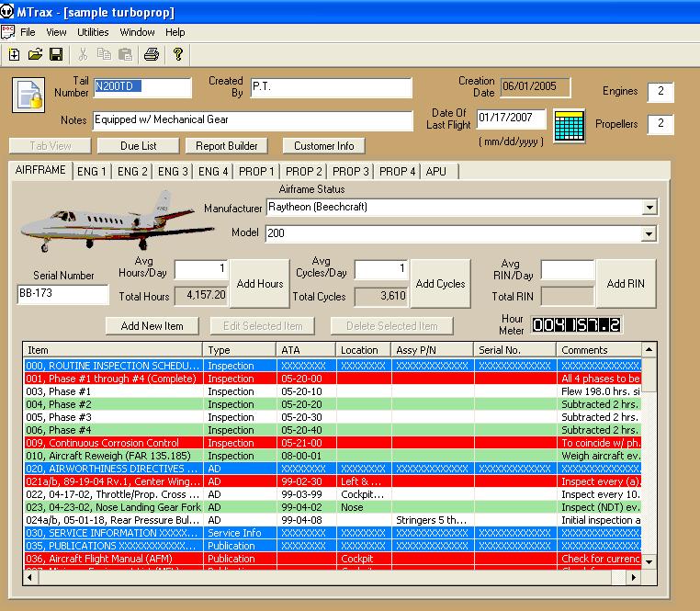Viewport: 700px width, 611px height.
Task: Switch to the ENG 1 tab
Action: (x=92, y=172)
